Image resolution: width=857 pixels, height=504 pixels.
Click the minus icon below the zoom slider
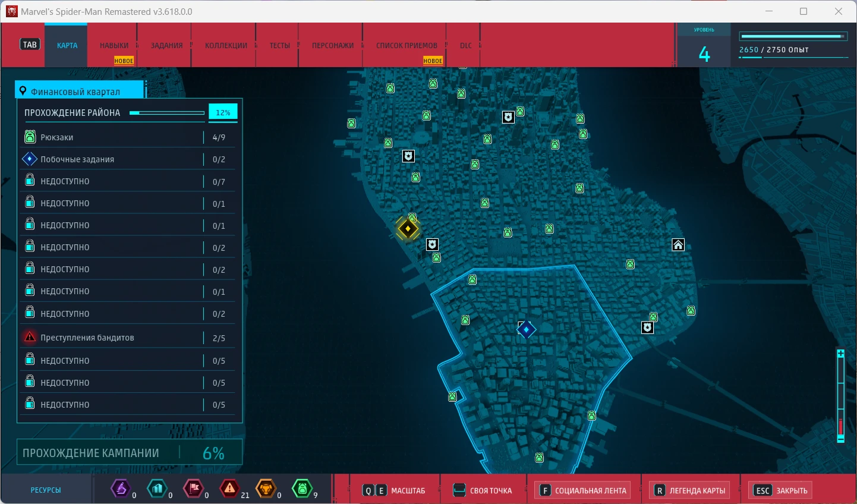840,439
